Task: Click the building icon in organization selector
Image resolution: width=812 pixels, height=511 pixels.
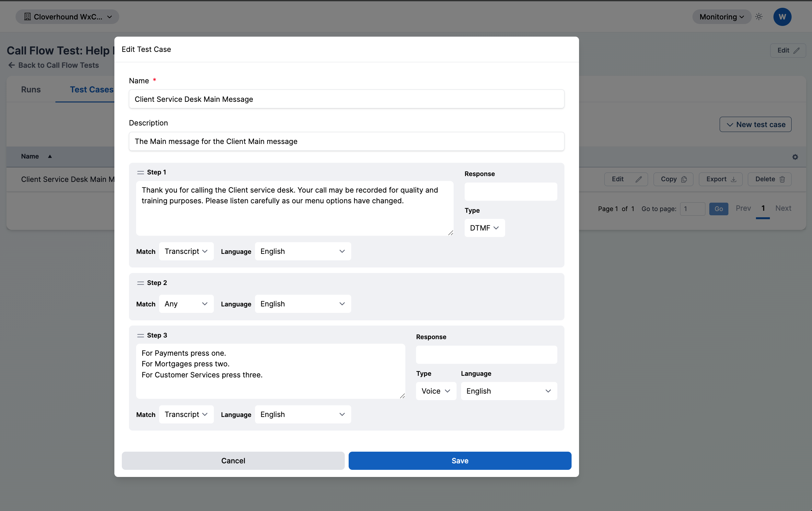Action: pyautogui.click(x=27, y=17)
